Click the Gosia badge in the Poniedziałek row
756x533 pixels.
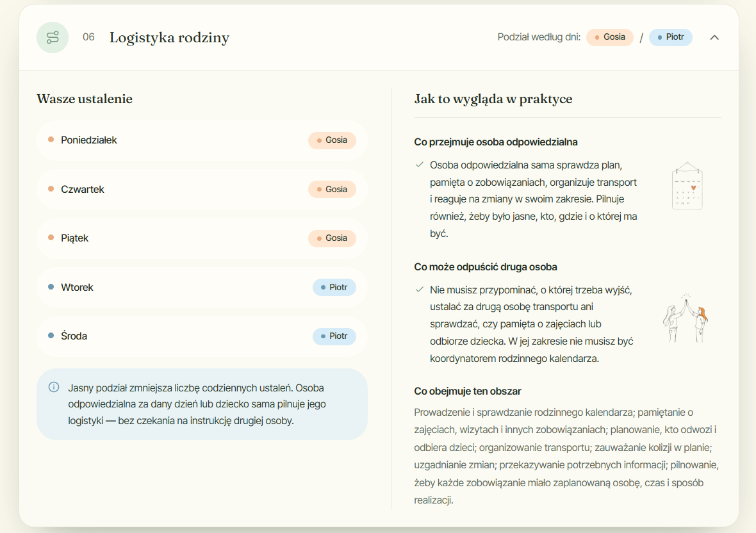point(332,140)
